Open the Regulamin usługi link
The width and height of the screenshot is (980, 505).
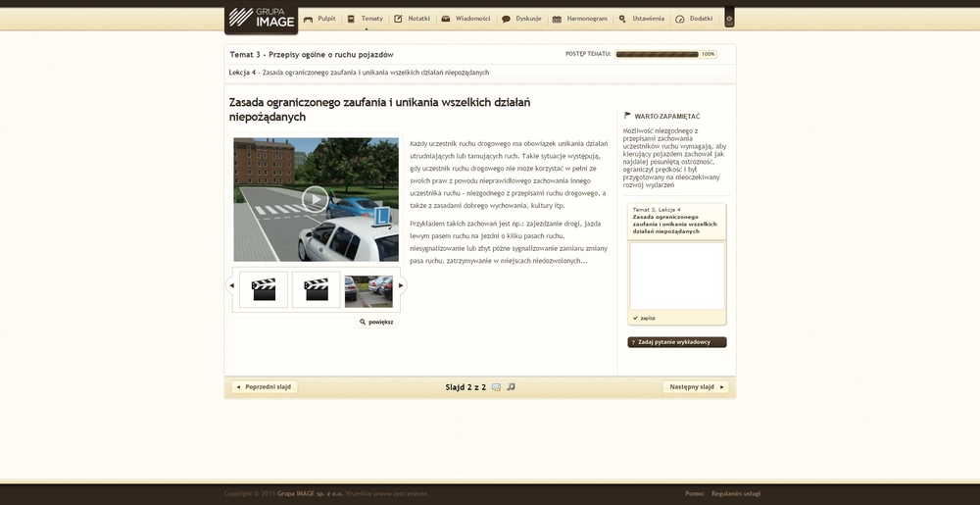click(736, 494)
